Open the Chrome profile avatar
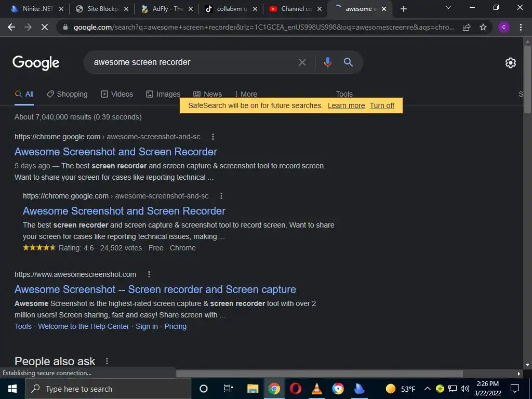 click(x=504, y=27)
